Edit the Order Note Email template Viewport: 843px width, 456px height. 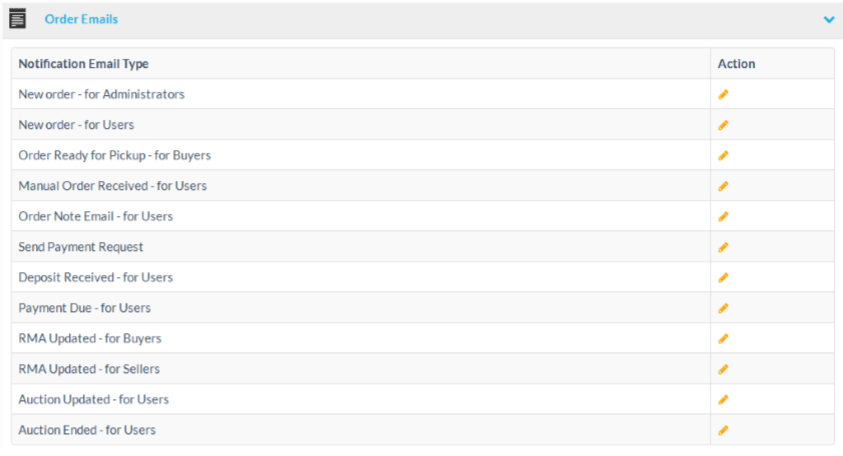tap(723, 216)
